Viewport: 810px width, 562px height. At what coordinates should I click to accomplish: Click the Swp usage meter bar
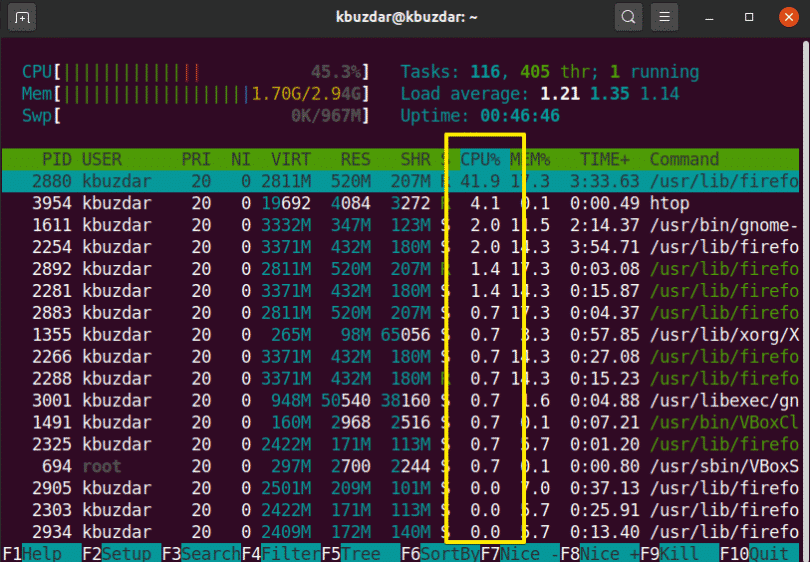(x=196, y=116)
